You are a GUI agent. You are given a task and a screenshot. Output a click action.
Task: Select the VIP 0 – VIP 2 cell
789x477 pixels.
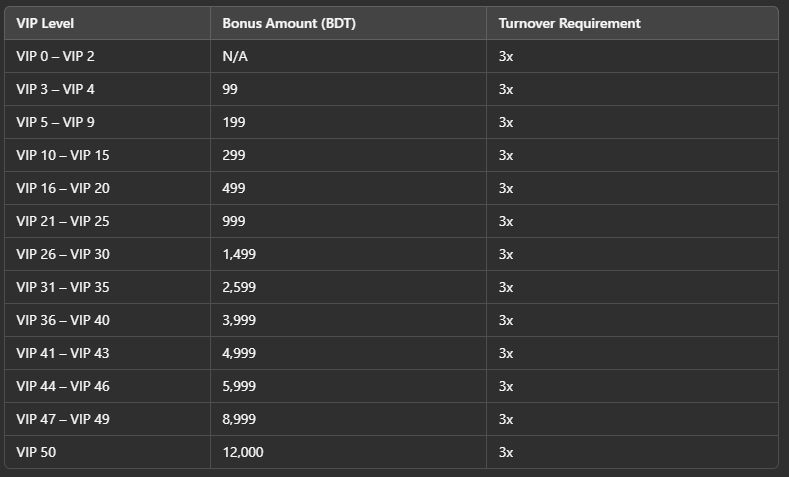click(107, 56)
